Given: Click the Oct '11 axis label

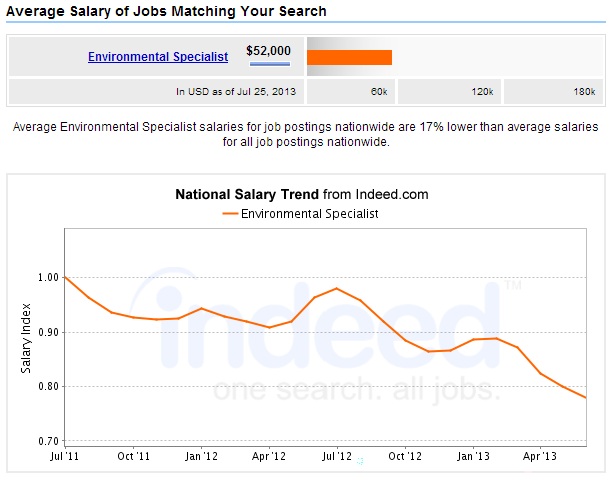Looking at the screenshot, I should click(132, 456).
